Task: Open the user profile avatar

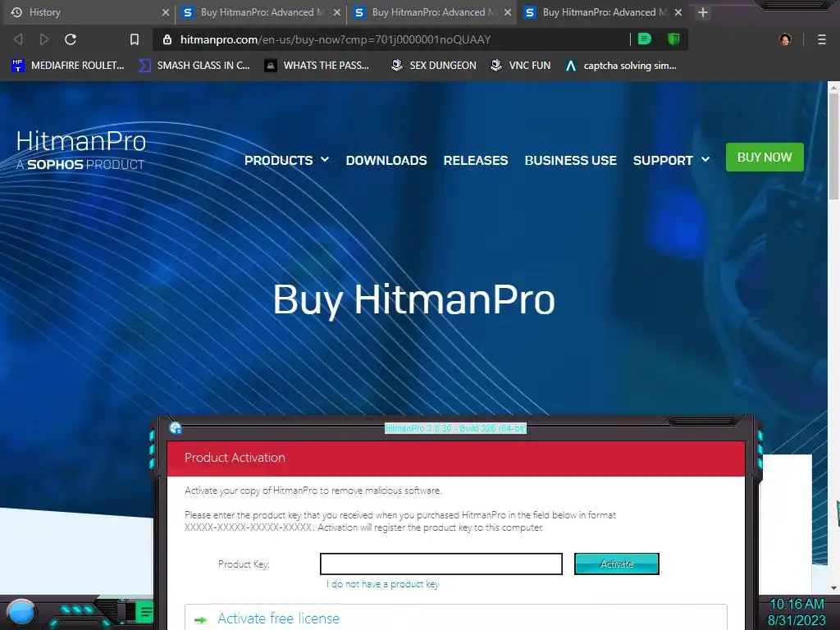Action: [785, 39]
